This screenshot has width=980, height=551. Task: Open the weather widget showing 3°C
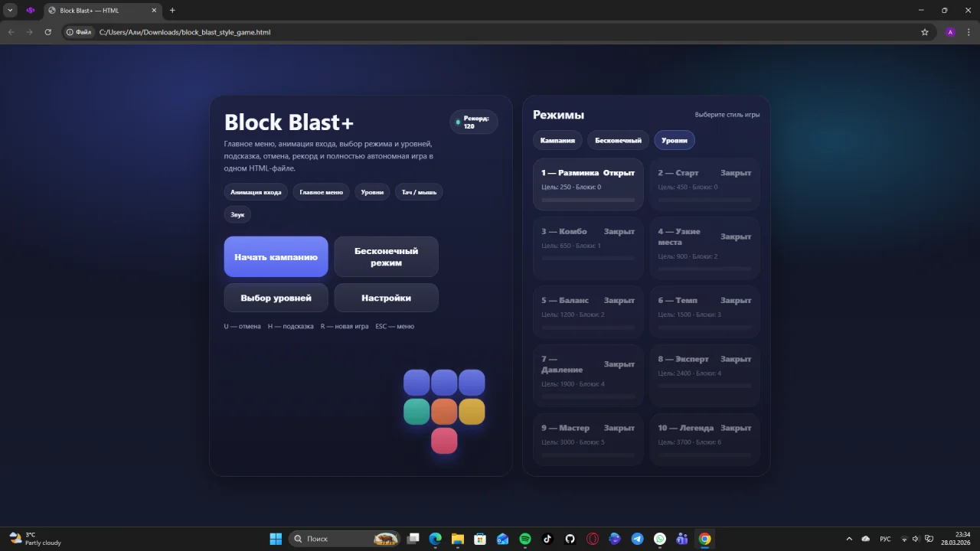(35, 539)
